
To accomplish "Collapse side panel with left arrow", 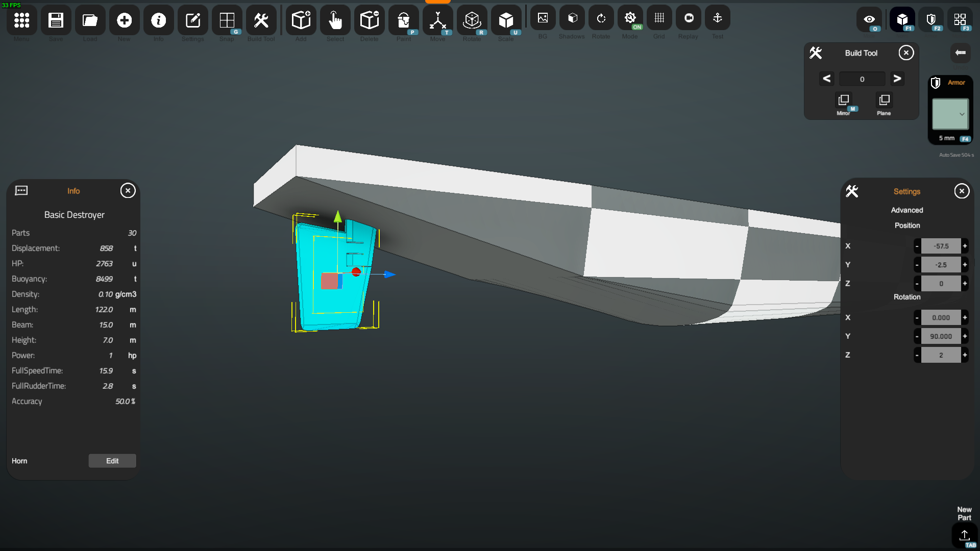I will click(960, 53).
